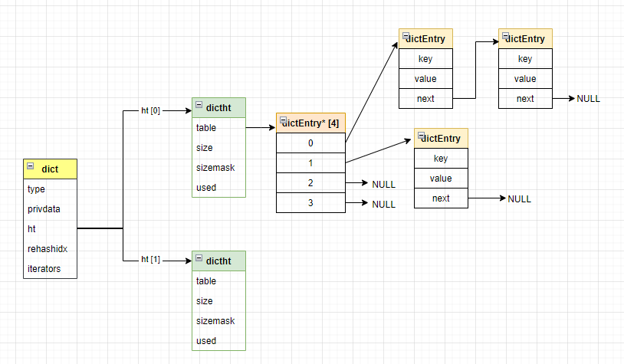Collapse the dictht table linked from ht [1]
The width and height of the screenshot is (624, 364).
(199, 258)
